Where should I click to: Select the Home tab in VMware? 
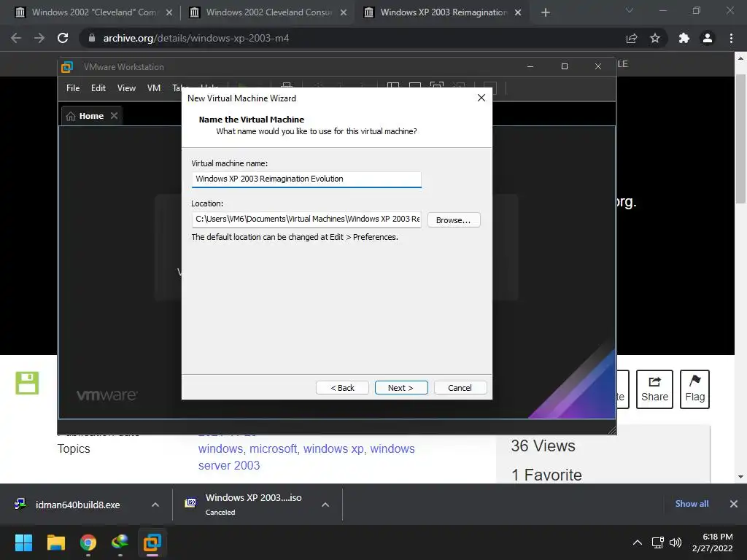pos(91,116)
